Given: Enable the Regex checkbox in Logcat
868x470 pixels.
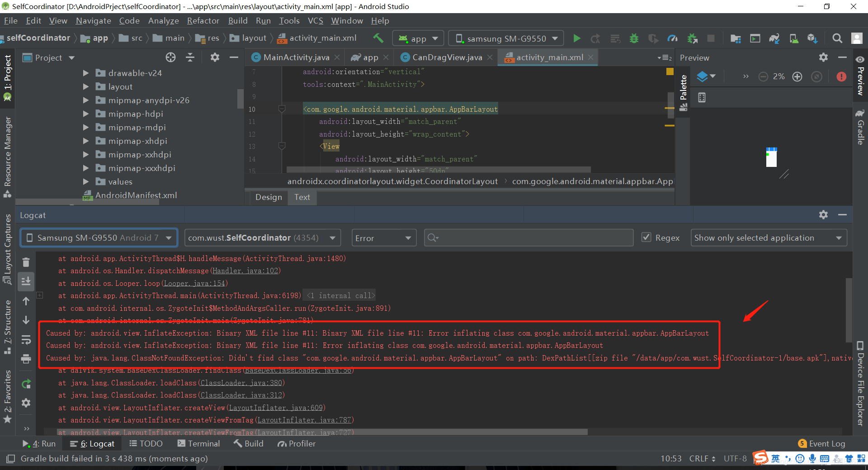Looking at the screenshot, I should coord(647,237).
